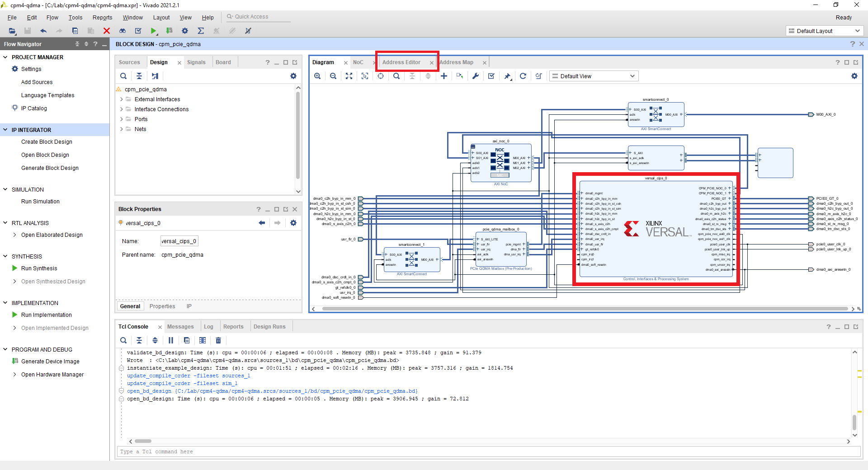Image resolution: width=868 pixels, height=470 pixels.
Task: Zoom in on the block diagram
Action: [x=317, y=76]
